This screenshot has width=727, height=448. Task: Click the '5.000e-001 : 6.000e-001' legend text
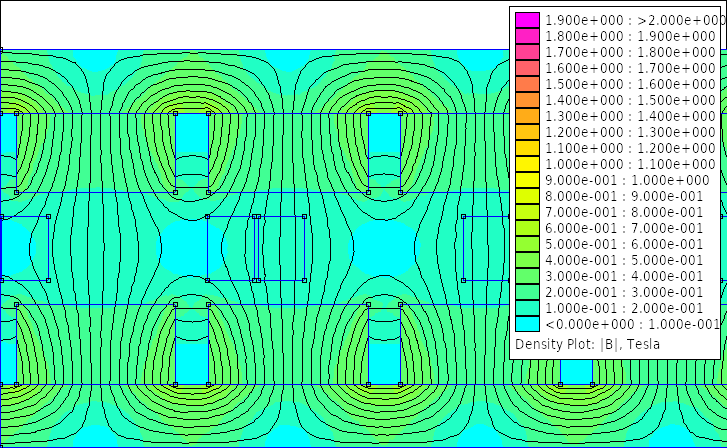point(624,244)
